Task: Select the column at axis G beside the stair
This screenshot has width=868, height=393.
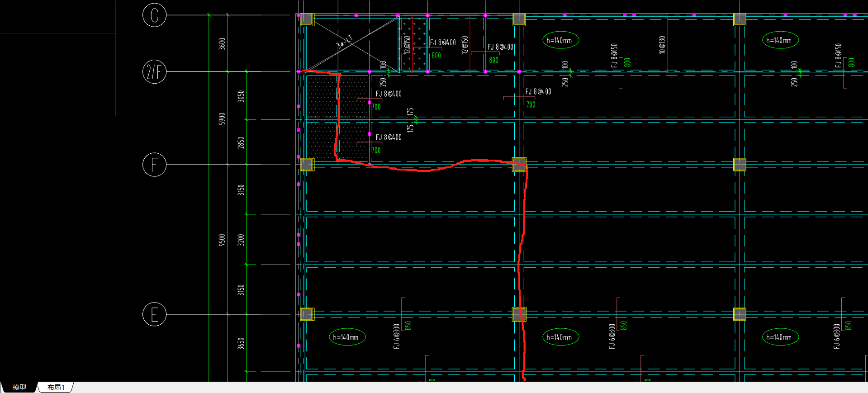Action: pyautogui.click(x=306, y=19)
